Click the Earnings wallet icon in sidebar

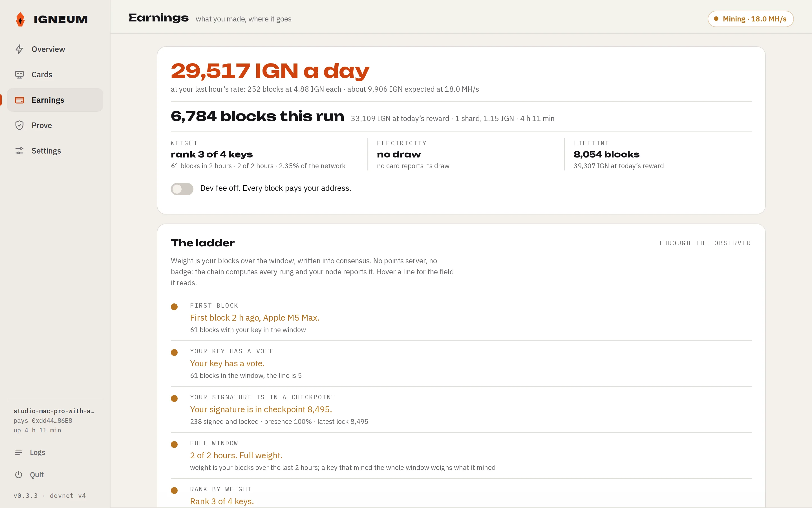pos(19,100)
